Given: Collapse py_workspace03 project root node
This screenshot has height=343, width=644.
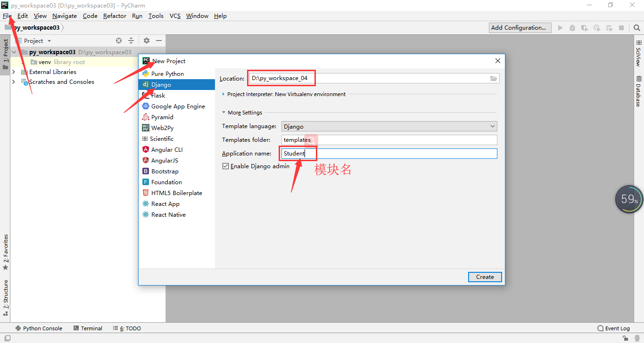Looking at the screenshot, I should pyautogui.click(x=14, y=52).
